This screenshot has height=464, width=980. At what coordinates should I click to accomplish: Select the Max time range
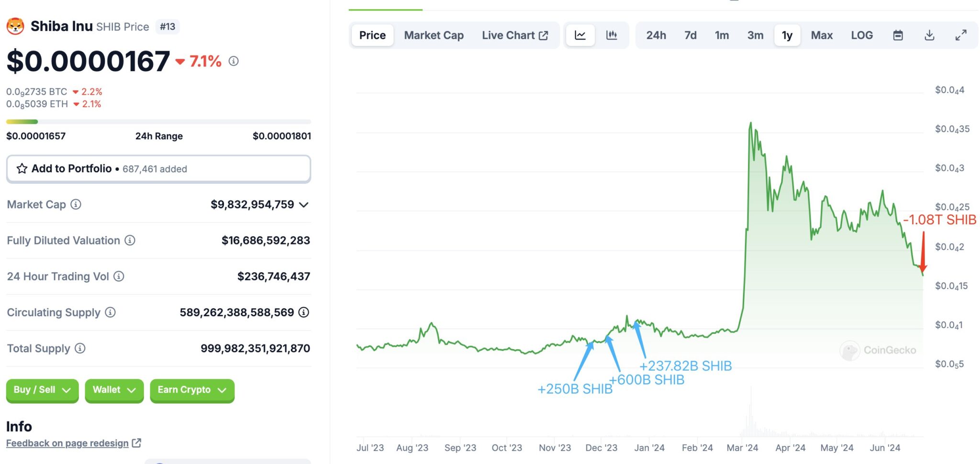click(822, 35)
